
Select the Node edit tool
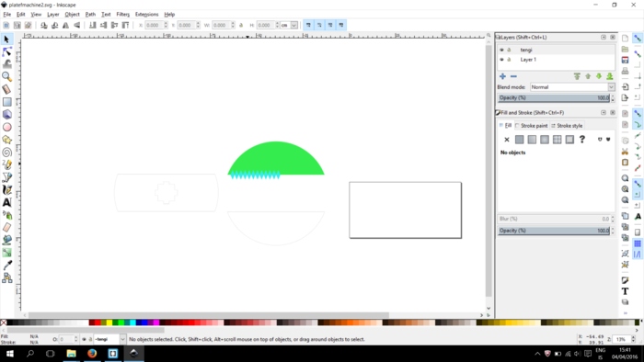pos(6,51)
